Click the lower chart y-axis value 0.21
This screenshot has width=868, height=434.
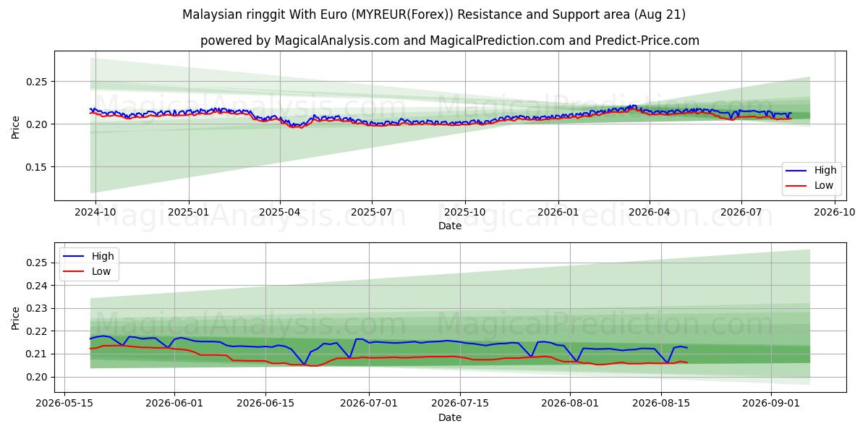[x=38, y=354]
